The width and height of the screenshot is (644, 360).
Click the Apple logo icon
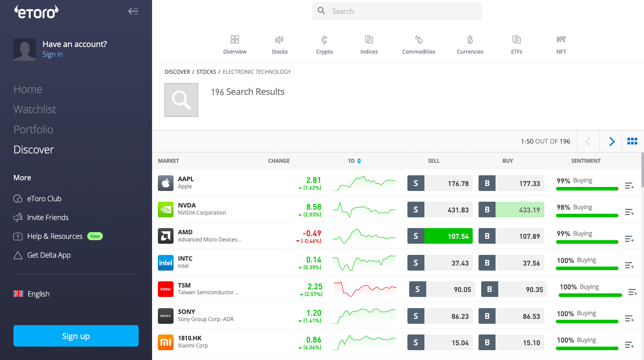click(165, 183)
